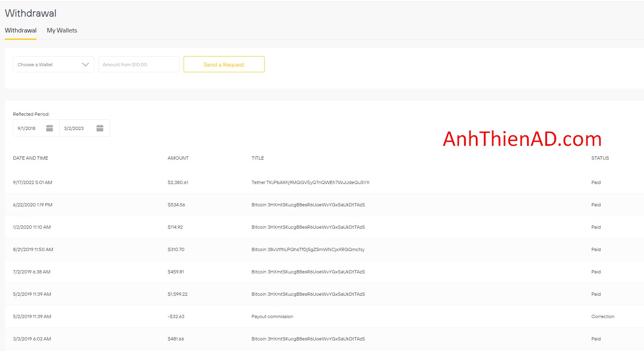Click the AMOUNT column header
The image size is (644, 351).
coord(178,158)
